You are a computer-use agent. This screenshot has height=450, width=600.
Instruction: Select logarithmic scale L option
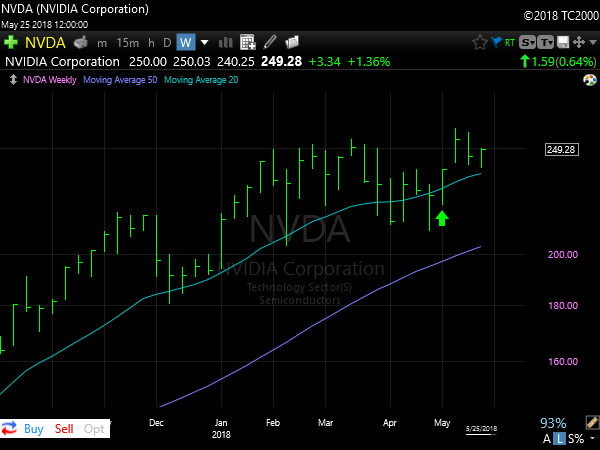pos(559,439)
